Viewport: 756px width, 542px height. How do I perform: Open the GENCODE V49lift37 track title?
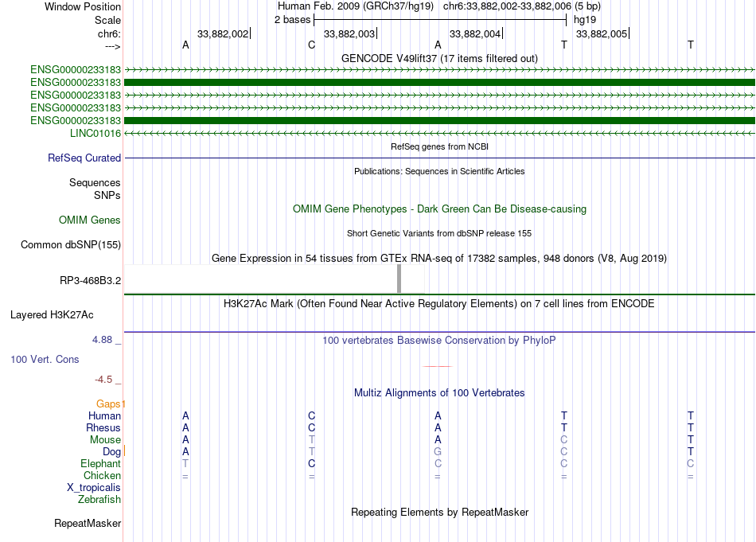click(x=439, y=58)
